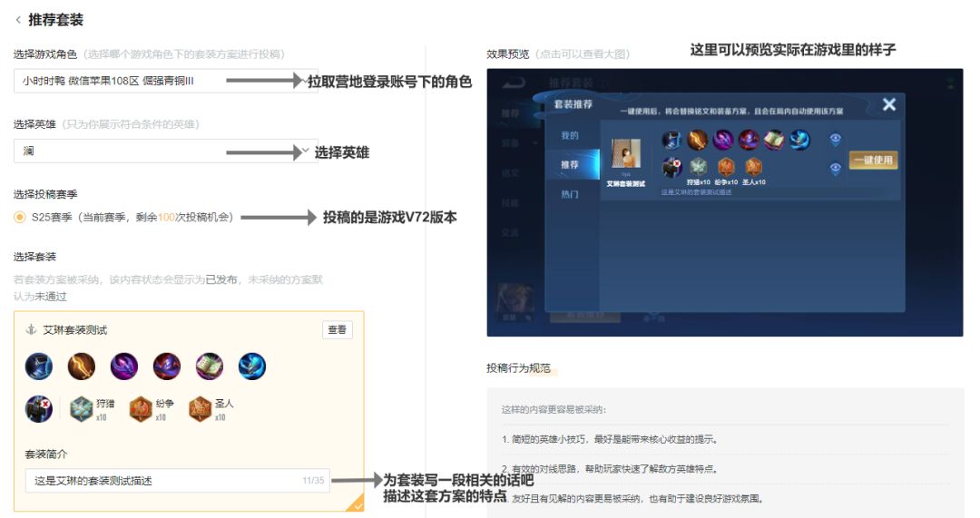980x518 pixels.
Task: Select the 热门 tab in preview dialog
Action: coord(569,194)
